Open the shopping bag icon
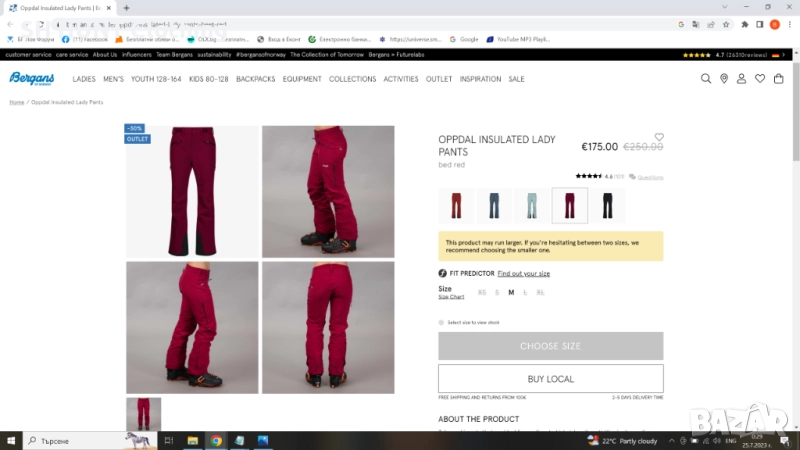 click(778, 79)
